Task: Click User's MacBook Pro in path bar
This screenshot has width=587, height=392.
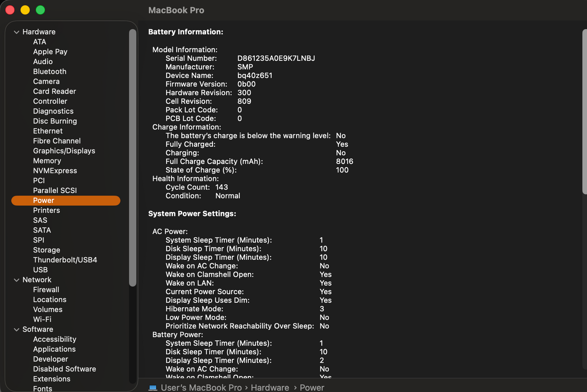Action: 201,388
